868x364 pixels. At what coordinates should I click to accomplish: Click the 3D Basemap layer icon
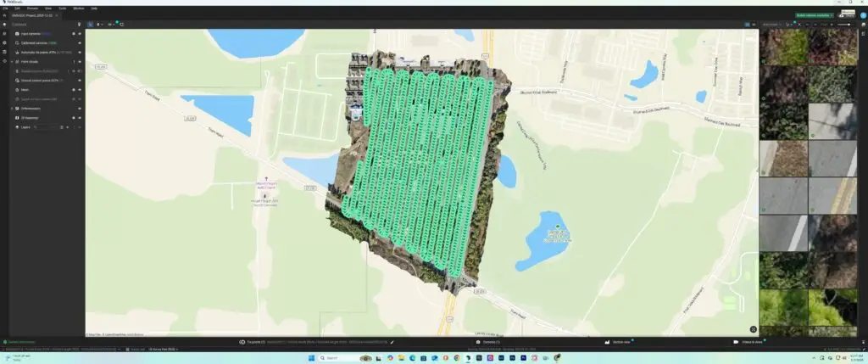click(x=18, y=118)
